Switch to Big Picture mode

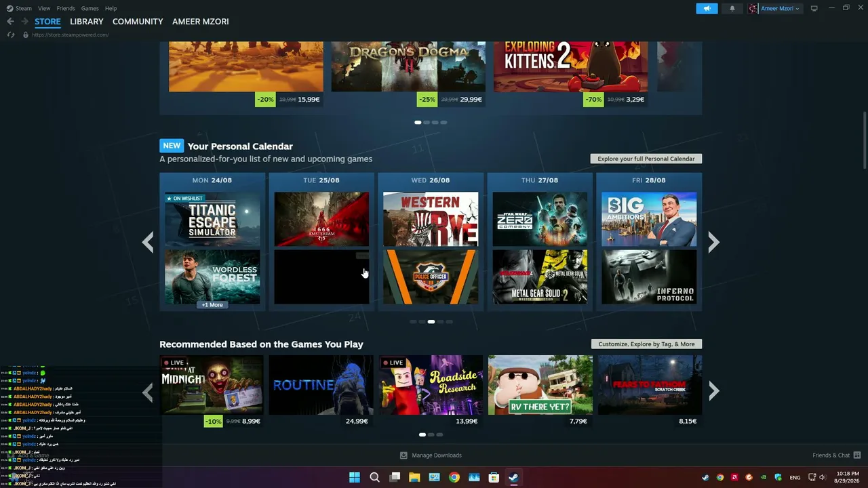coord(814,8)
